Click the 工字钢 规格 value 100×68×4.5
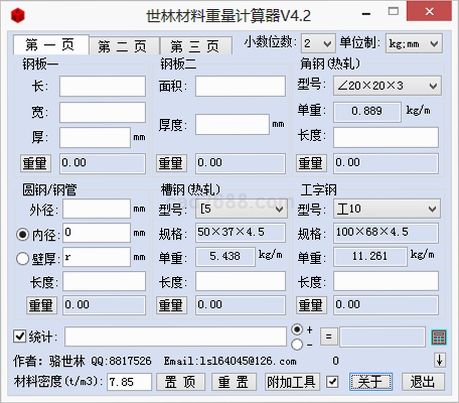 pyautogui.click(x=386, y=232)
